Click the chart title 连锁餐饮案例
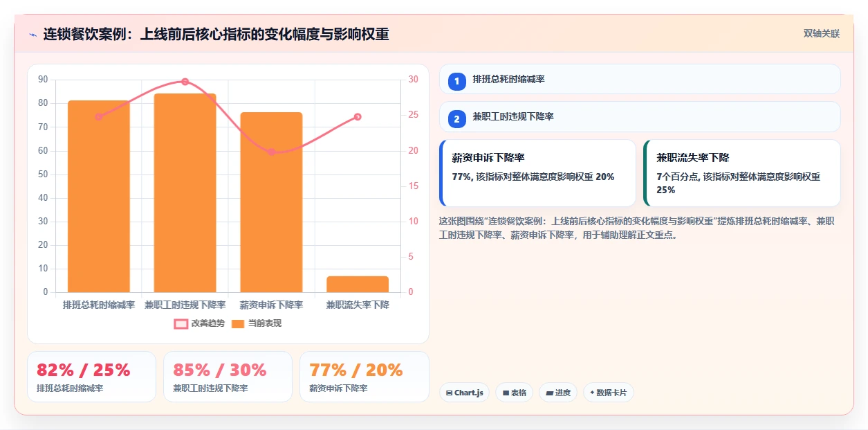 tap(216, 34)
